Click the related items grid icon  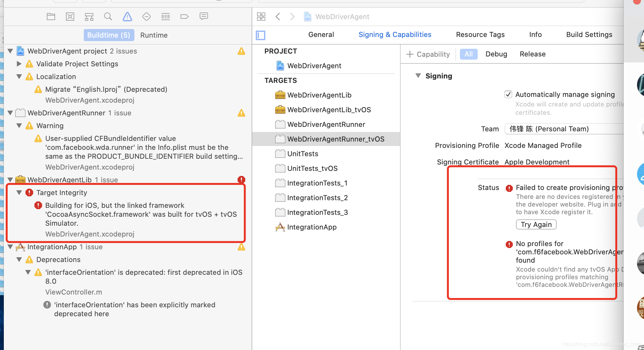pyautogui.click(x=261, y=17)
